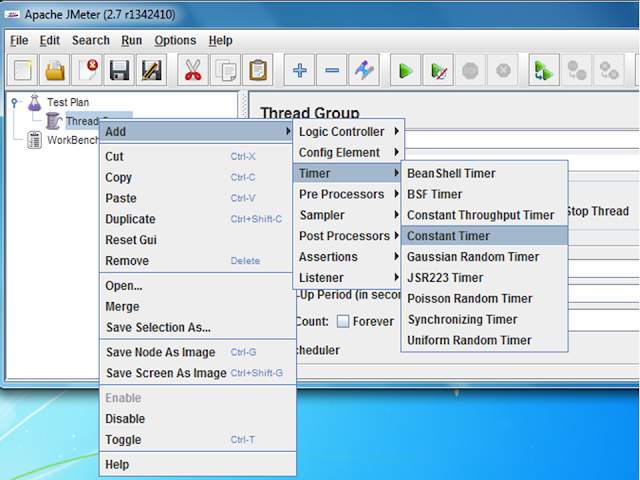The height and width of the screenshot is (480, 640).
Task: Click the Collapse All minus icon
Action: pos(332,70)
